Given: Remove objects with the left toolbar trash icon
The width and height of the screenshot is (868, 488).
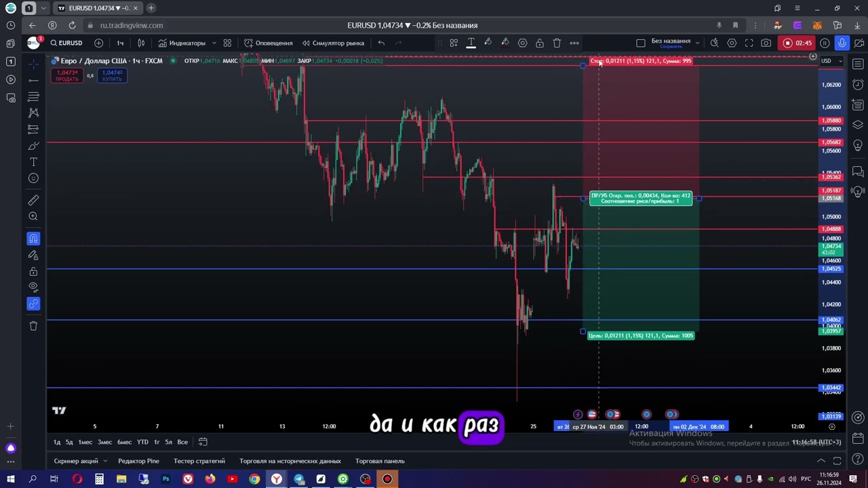Looking at the screenshot, I should pos(33,326).
